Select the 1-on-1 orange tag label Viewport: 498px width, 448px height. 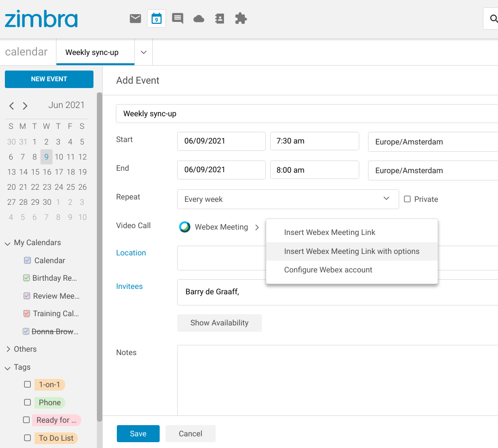click(50, 385)
